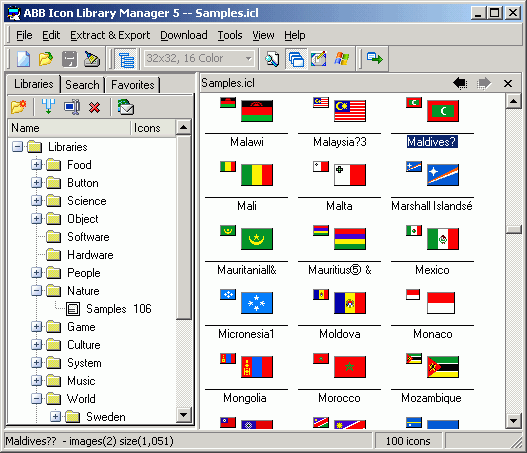Click the green arrow export toolbar icon
Viewport: 527px width, 453px height.
375,58
